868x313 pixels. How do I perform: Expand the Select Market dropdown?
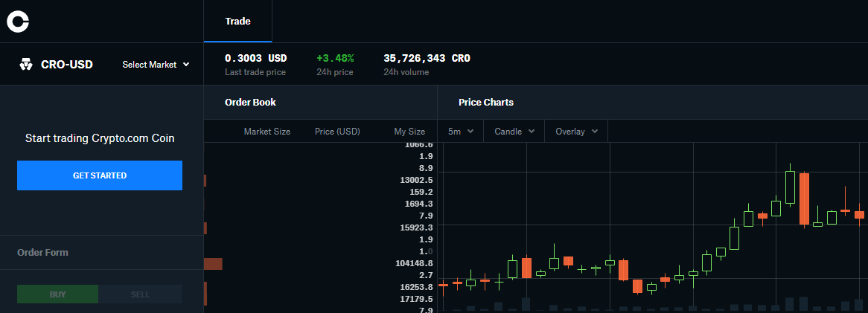point(156,65)
